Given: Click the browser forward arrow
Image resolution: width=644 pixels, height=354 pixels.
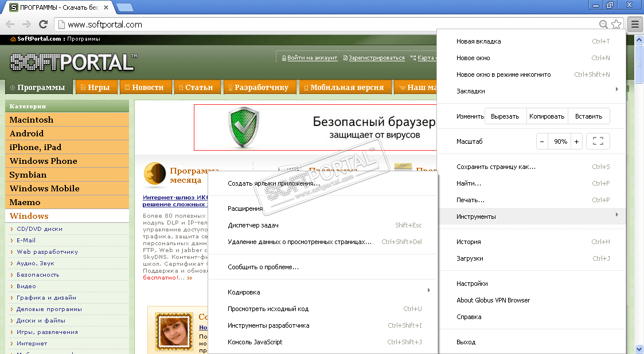Looking at the screenshot, I should pos(27,24).
